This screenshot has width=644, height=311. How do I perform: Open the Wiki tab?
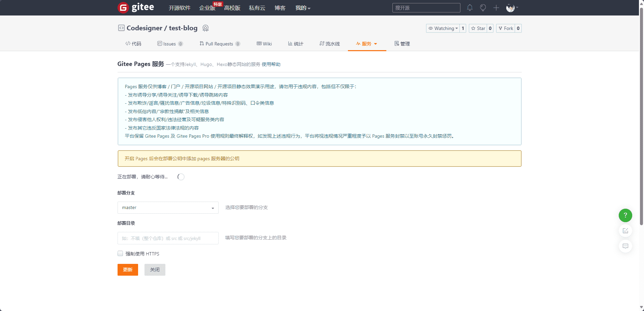(x=264, y=44)
